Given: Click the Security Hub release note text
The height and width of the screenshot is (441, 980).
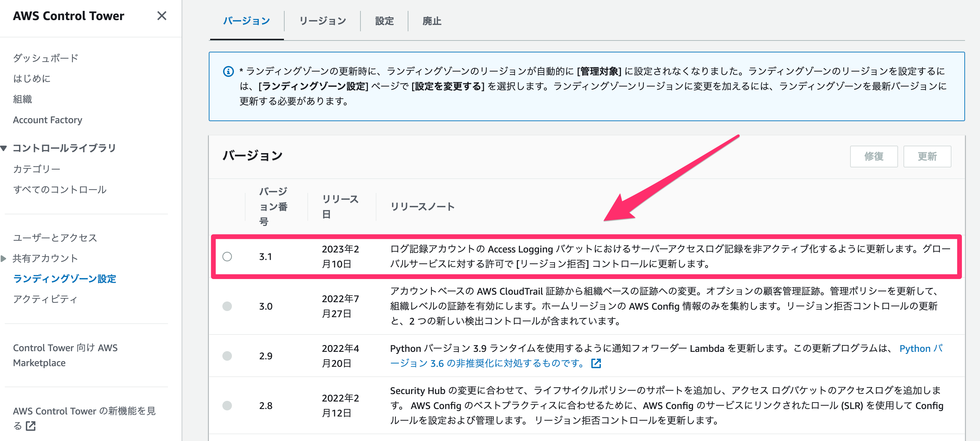Looking at the screenshot, I should click(666, 406).
